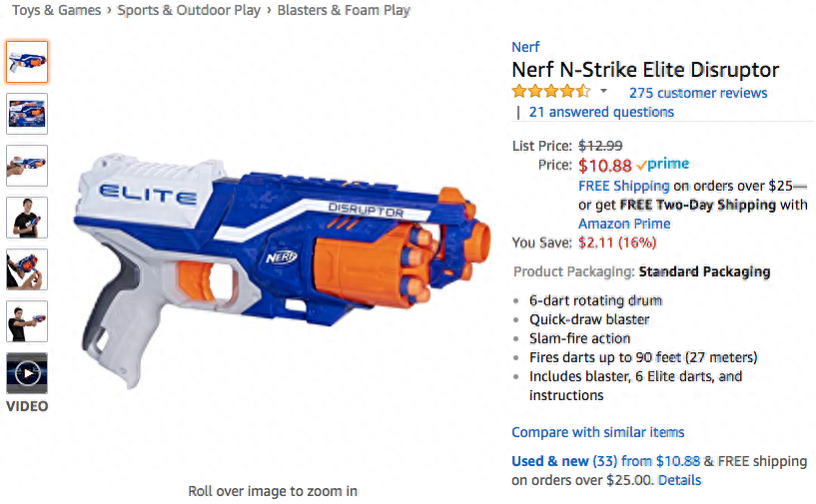Open 275 customer reviews

click(698, 93)
